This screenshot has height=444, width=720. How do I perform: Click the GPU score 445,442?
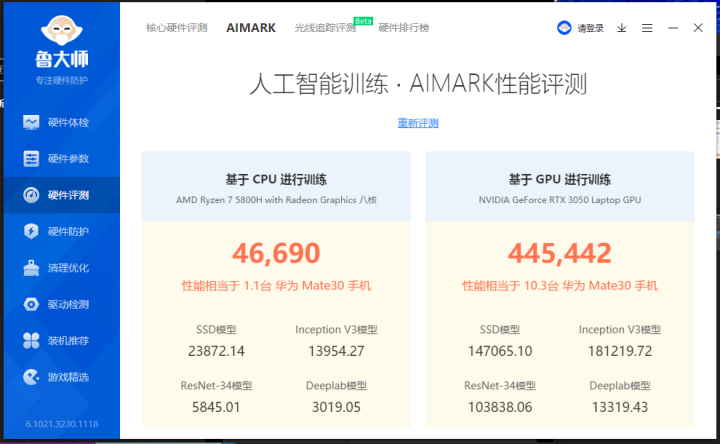(x=560, y=253)
